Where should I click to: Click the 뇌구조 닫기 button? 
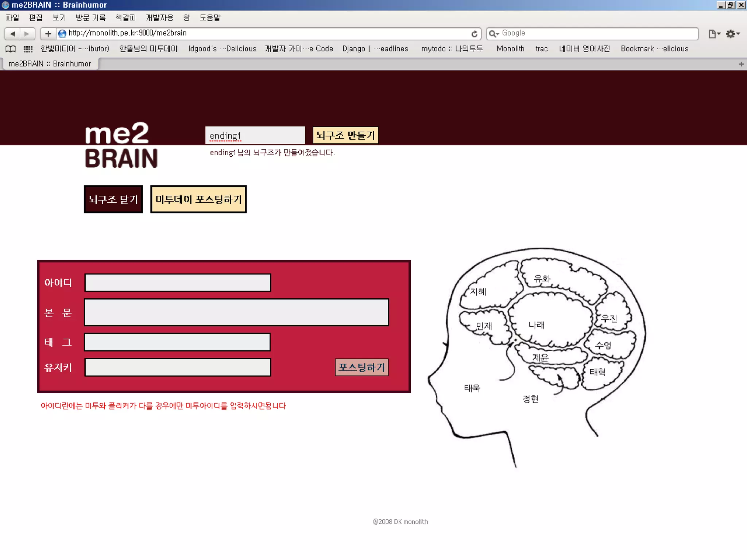[113, 199]
